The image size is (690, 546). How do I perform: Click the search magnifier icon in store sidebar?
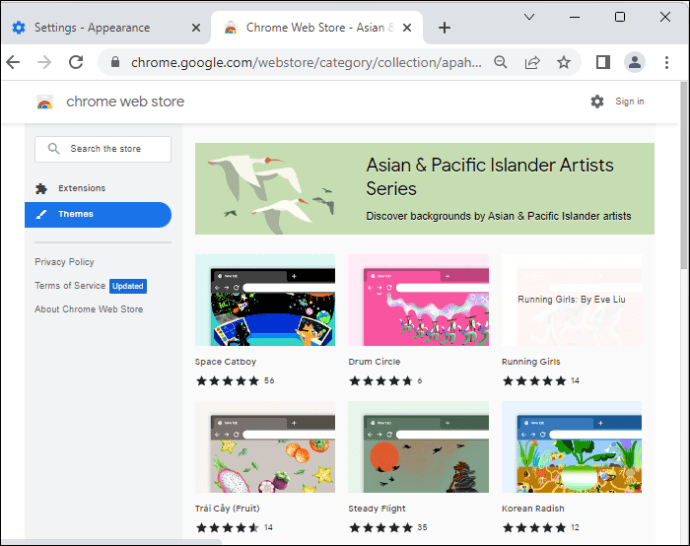tap(54, 149)
